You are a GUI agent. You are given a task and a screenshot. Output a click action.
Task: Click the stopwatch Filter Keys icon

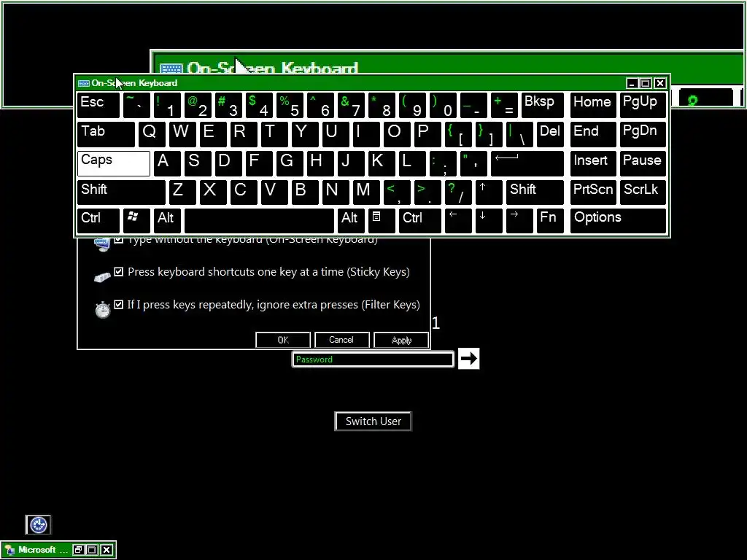102,309
